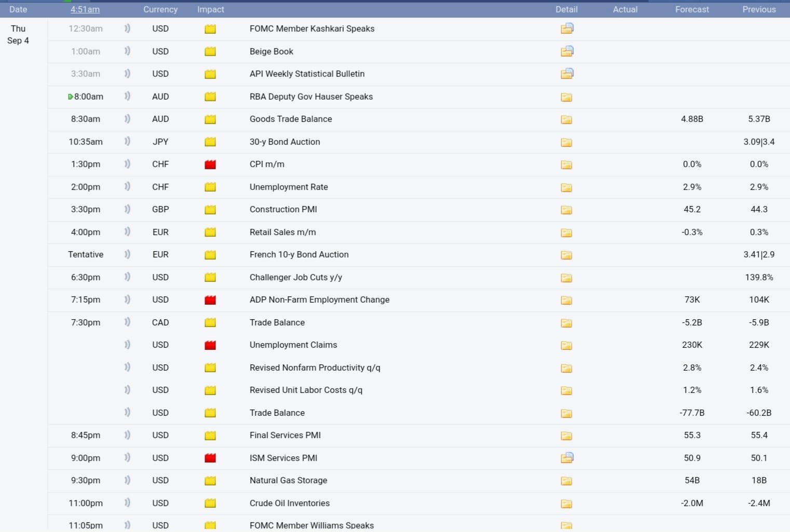Screen dimensions: 790x532
Task: Select Thu Sep 4 date cell
Action: [x=18, y=34]
